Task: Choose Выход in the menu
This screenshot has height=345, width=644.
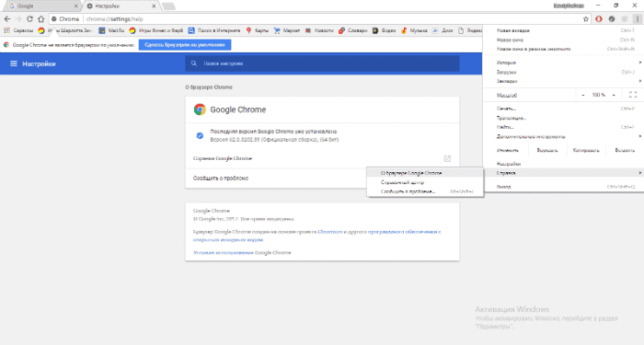Action: coord(563,187)
